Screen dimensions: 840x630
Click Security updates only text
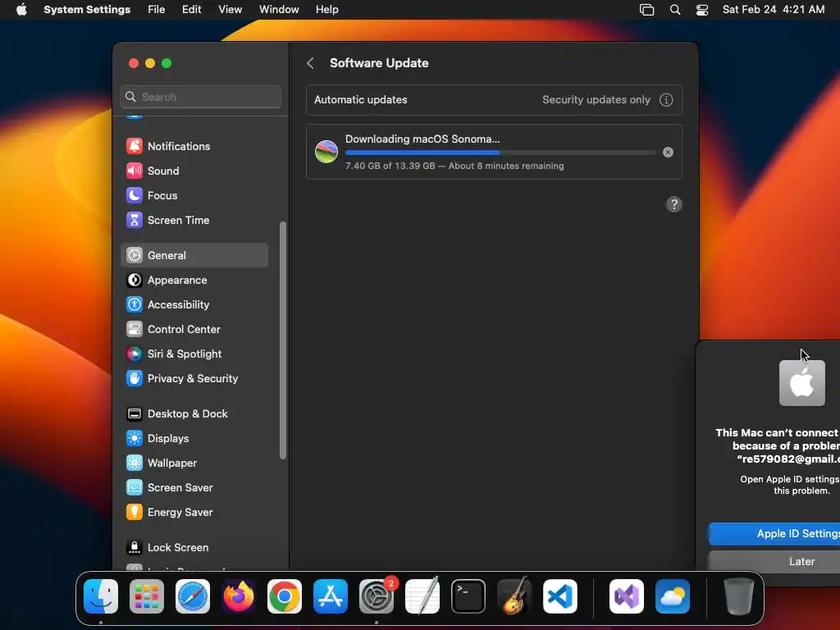pos(596,100)
